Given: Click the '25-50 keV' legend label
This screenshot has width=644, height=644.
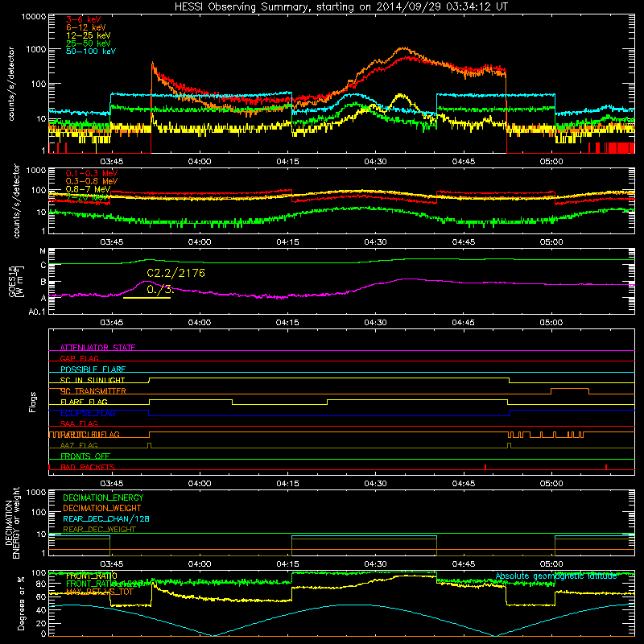Looking at the screenshot, I should 89,43.
